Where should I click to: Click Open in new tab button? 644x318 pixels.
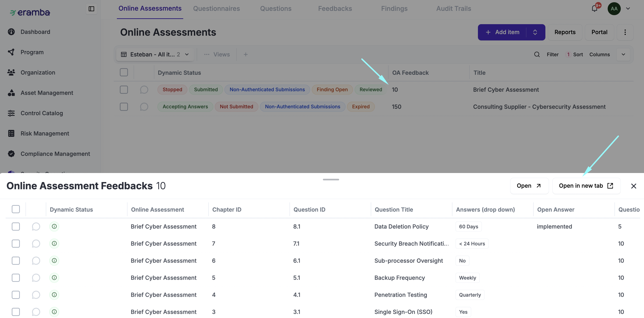point(586,186)
